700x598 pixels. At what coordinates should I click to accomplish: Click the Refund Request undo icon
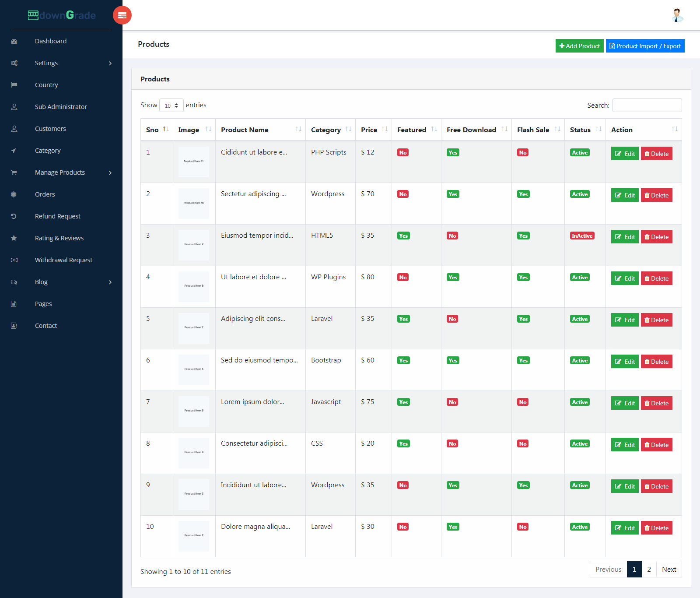pos(14,216)
